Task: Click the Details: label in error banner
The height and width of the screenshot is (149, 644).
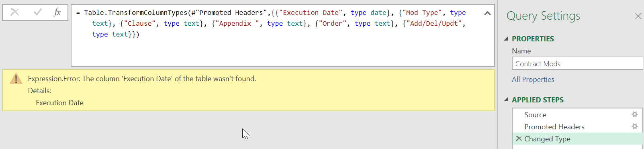Action: tap(39, 91)
